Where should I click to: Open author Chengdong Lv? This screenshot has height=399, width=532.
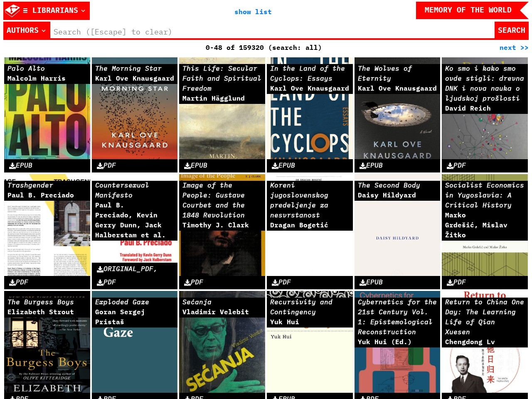[x=470, y=342]
